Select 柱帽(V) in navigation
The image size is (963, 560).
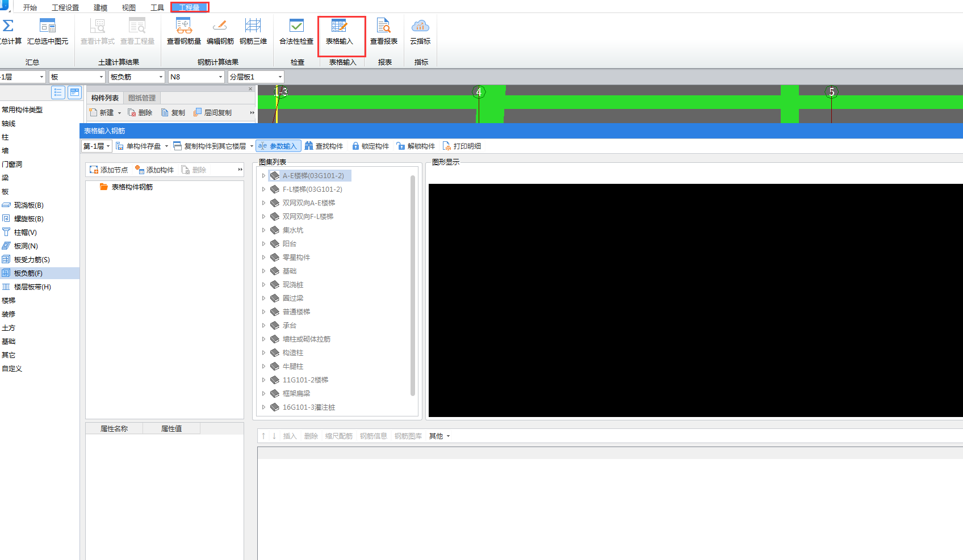pyautogui.click(x=25, y=232)
